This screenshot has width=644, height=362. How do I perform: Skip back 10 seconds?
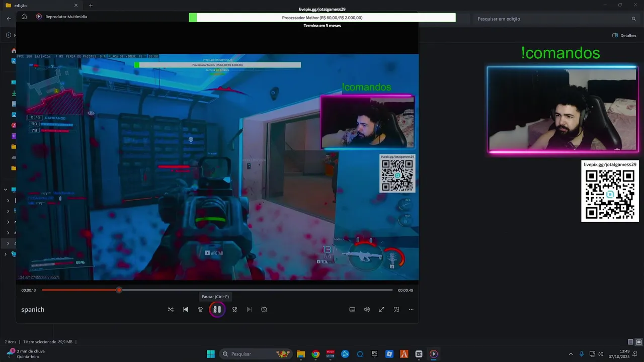click(200, 310)
